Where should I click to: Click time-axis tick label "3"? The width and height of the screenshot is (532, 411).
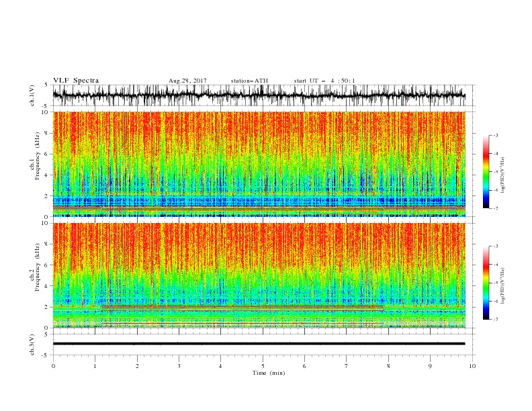tap(179, 366)
